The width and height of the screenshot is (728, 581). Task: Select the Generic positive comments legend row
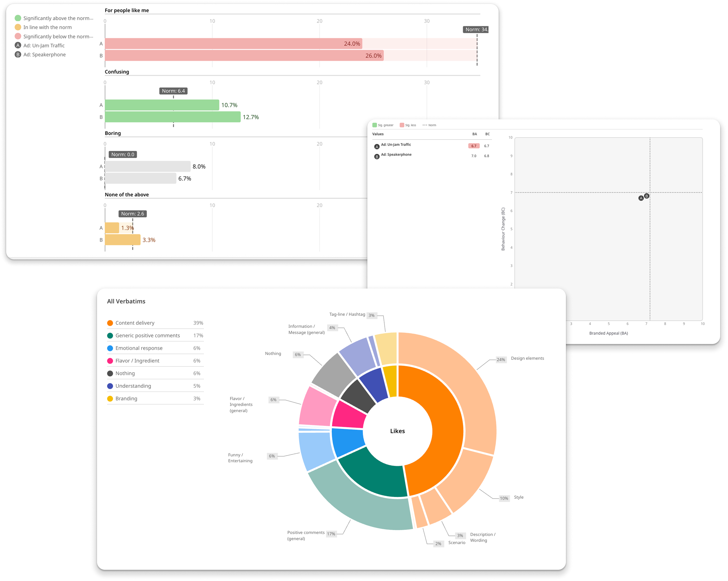point(148,335)
